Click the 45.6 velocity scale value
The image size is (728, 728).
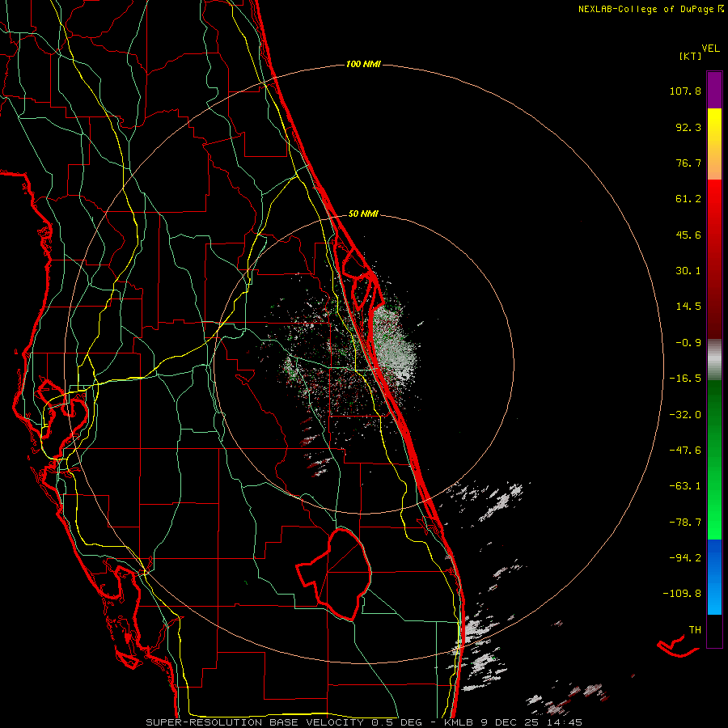pos(688,235)
